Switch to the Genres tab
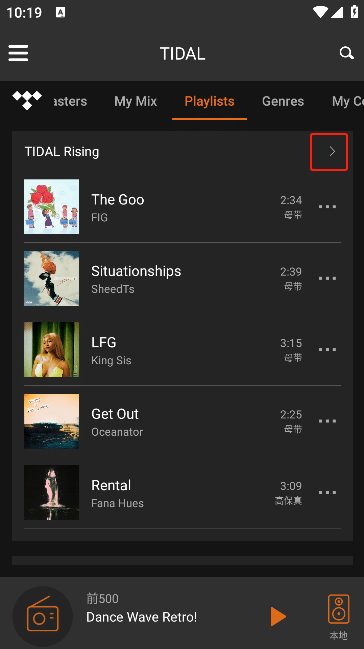 [283, 101]
